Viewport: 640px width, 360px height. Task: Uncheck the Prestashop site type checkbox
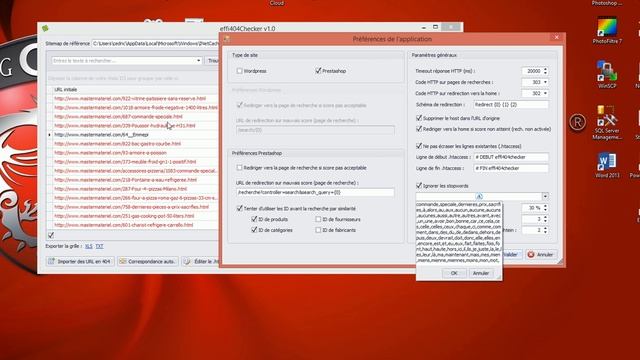pos(318,71)
